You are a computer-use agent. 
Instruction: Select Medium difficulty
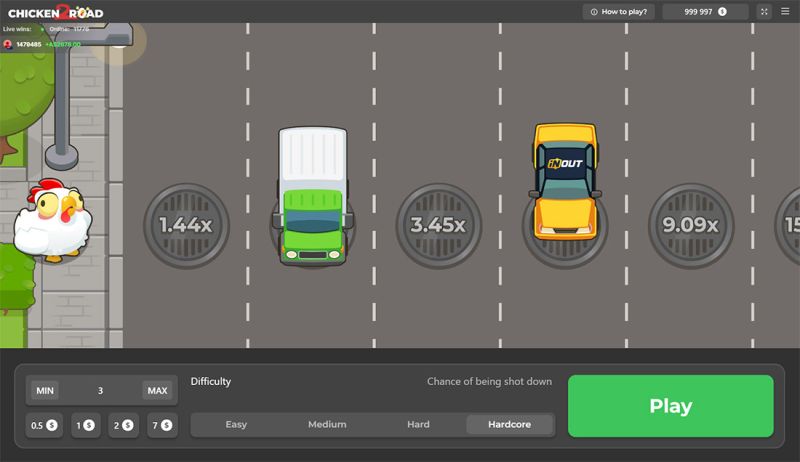327,424
